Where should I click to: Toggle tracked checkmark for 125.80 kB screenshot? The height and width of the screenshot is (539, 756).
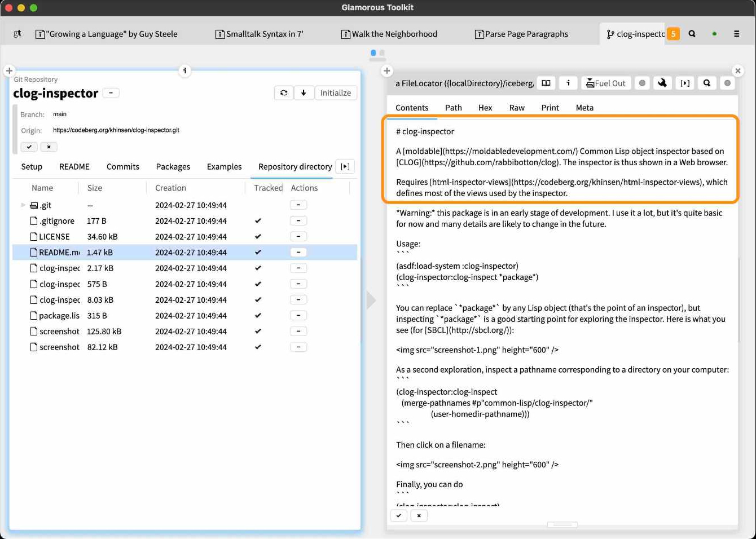[258, 332]
